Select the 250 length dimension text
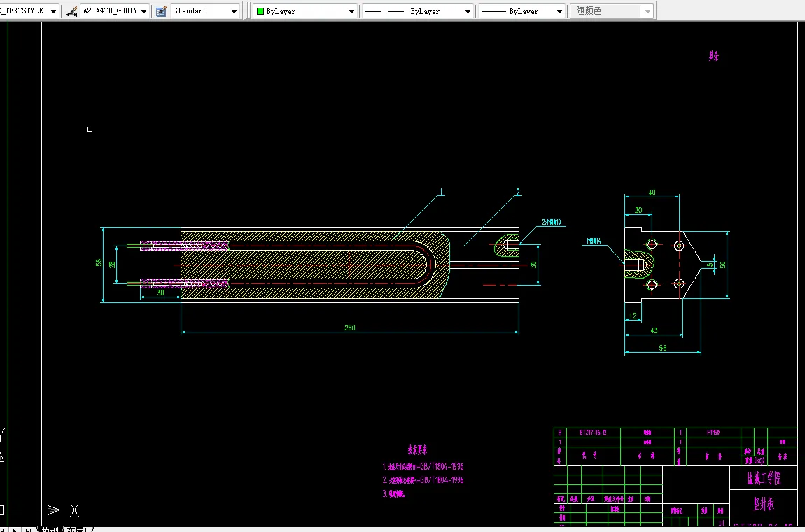The height and width of the screenshot is (532, 805). click(x=349, y=328)
